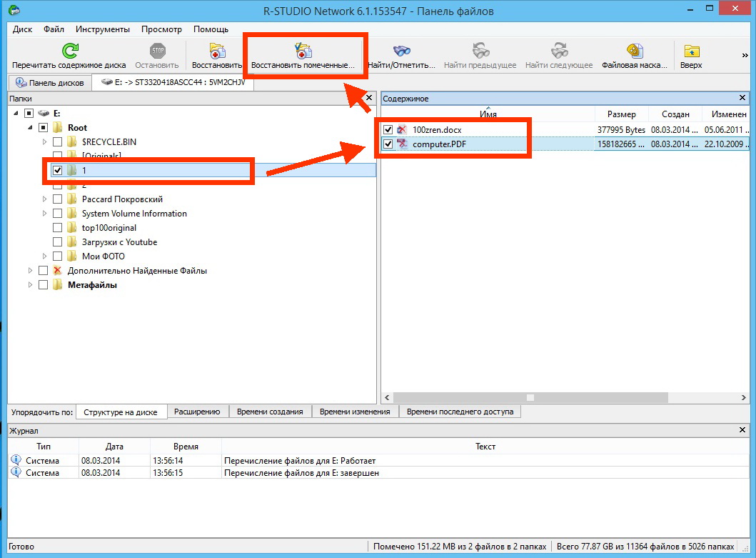Click the Размер column header
The image size is (756, 558).
coord(621,114)
